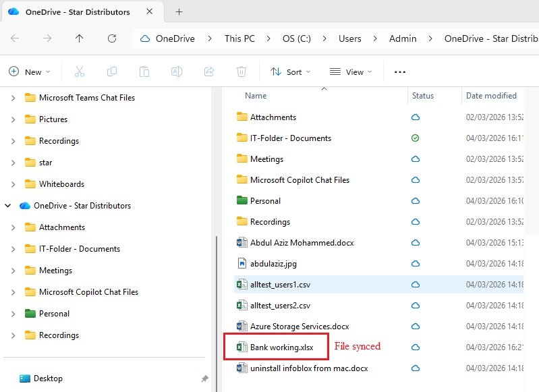The height and width of the screenshot is (392, 539).
Task: Open the View dropdown
Action: [x=351, y=72]
